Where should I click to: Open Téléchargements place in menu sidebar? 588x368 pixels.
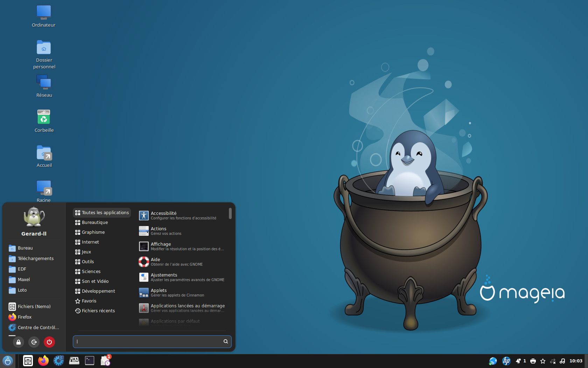[34, 259]
